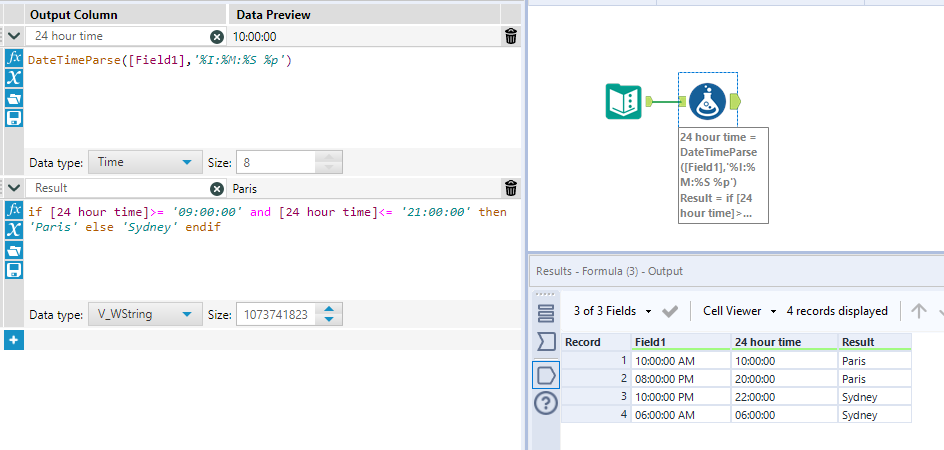Viewport: 944px width, 450px height.
Task: Select the Result column header in Results
Action: point(875,342)
